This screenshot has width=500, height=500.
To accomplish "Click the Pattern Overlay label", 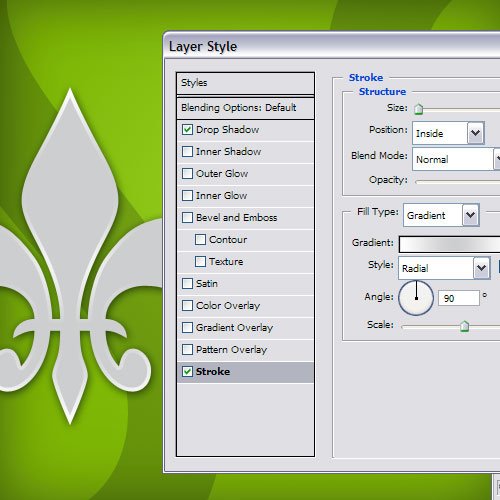I will 232,350.
